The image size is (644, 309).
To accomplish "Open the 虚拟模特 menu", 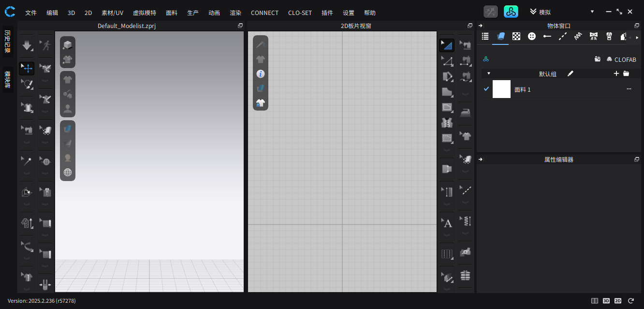I will pyautogui.click(x=145, y=13).
